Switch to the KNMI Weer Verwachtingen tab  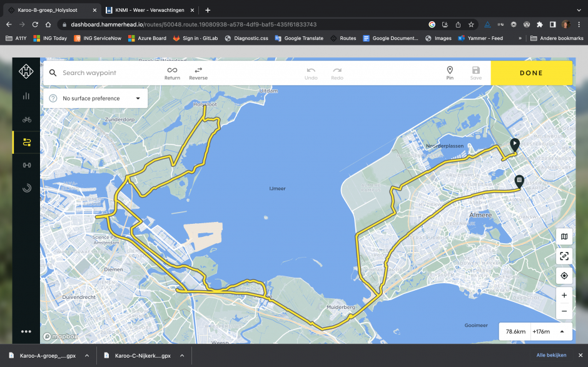(x=150, y=10)
